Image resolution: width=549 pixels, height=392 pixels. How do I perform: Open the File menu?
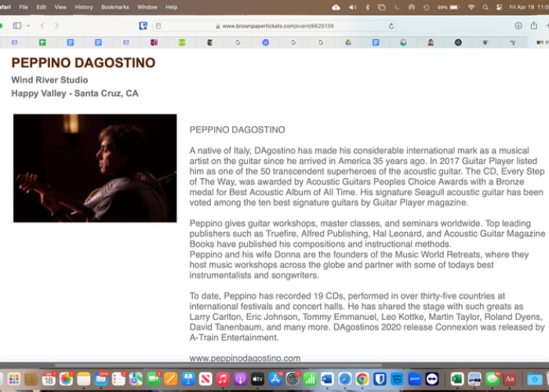click(24, 7)
